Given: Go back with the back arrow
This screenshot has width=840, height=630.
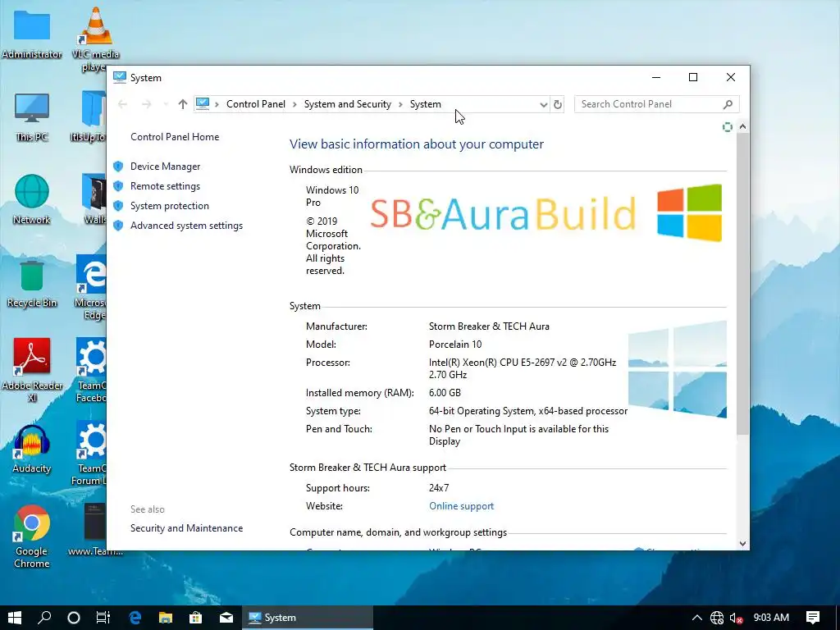Looking at the screenshot, I should pyautogui.click(x=123, y=104).
